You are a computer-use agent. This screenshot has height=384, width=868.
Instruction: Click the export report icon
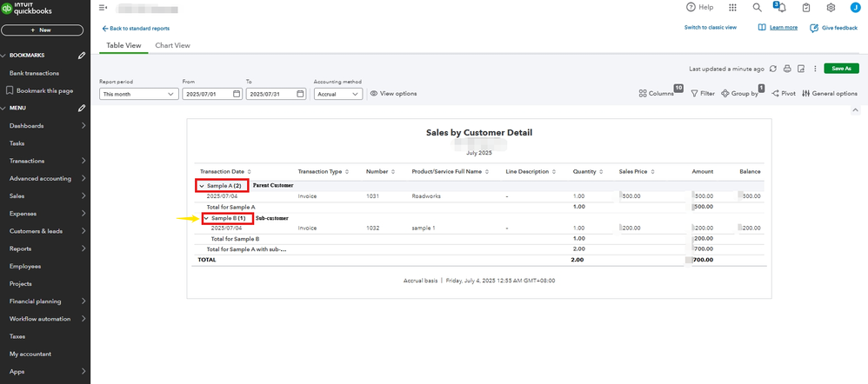tap(799, 68)
